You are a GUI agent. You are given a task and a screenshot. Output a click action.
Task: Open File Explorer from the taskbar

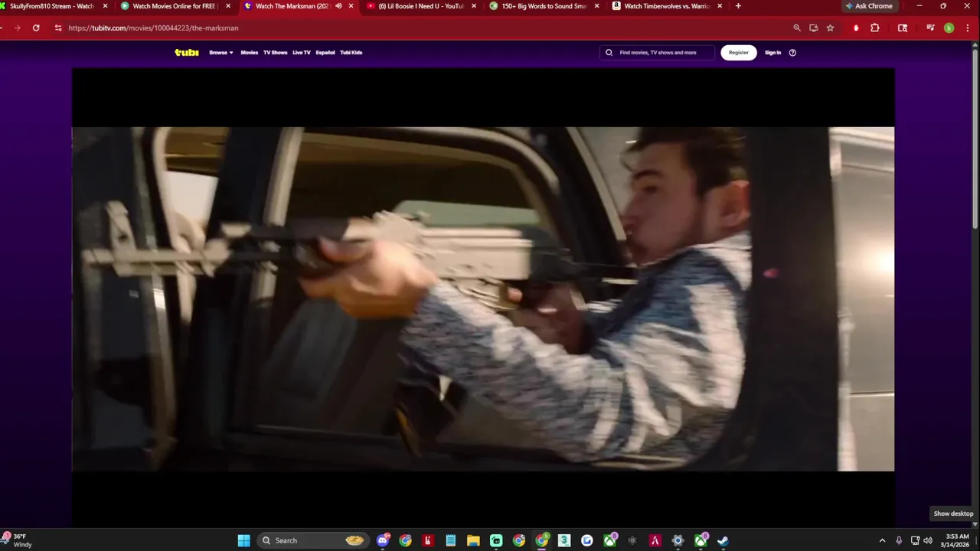tap(473, 540)
